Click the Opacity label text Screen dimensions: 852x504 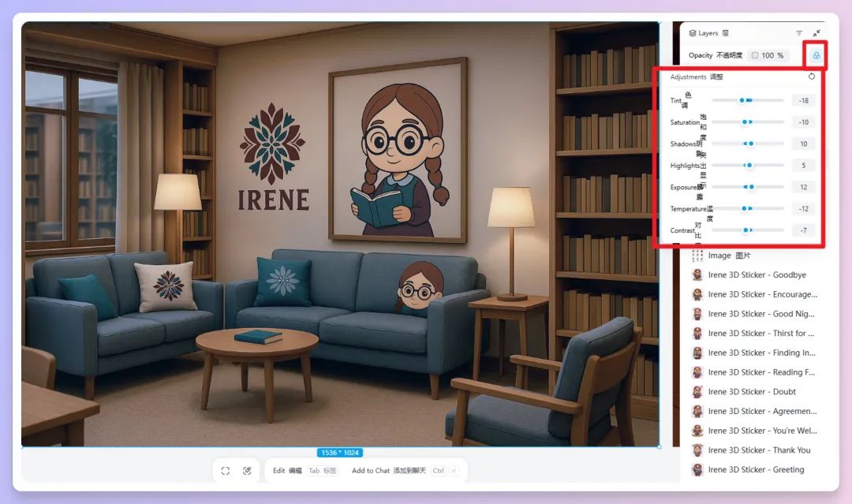click(701, 55)
